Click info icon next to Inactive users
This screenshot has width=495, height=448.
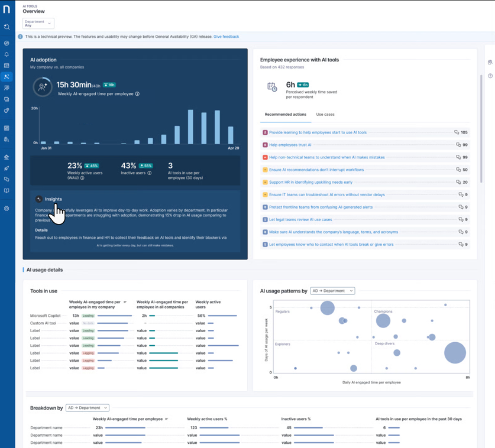[x=149, y=173]
